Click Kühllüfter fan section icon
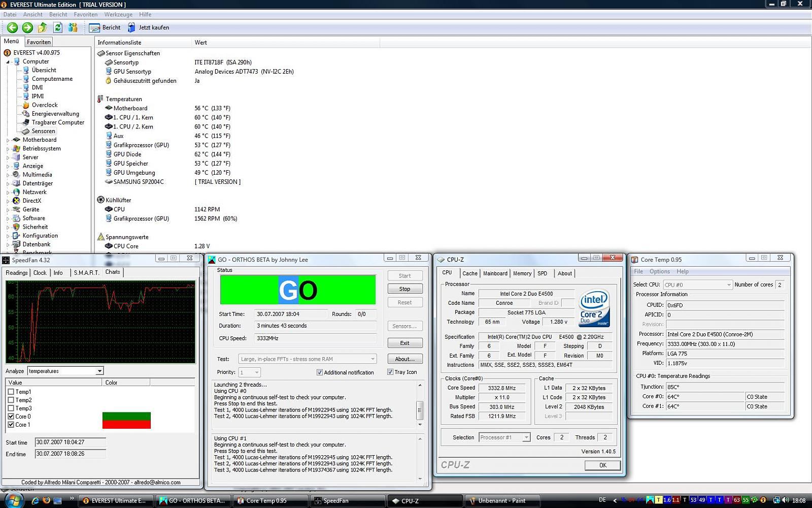The image size is (812, 508). 100,200
